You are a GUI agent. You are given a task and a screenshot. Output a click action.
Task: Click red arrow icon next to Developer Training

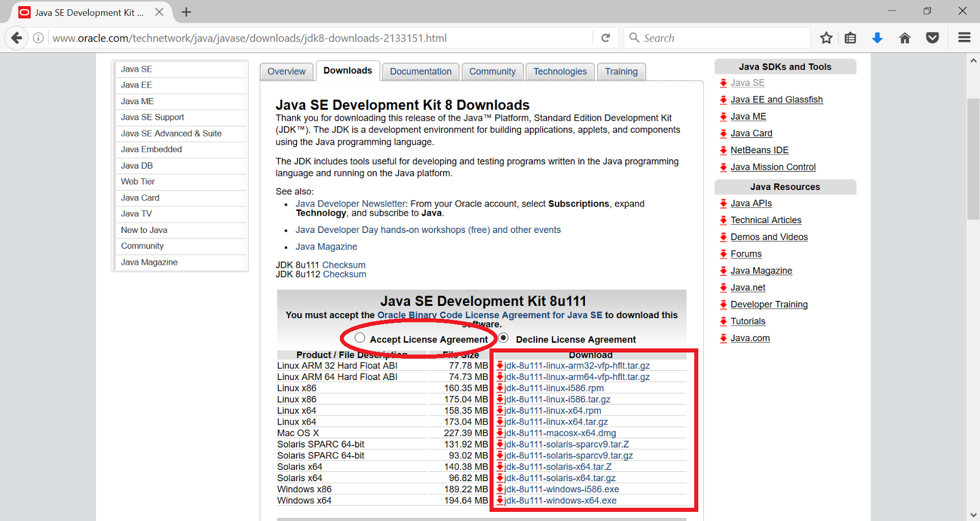pyautogui.click(x=723, y=305)
